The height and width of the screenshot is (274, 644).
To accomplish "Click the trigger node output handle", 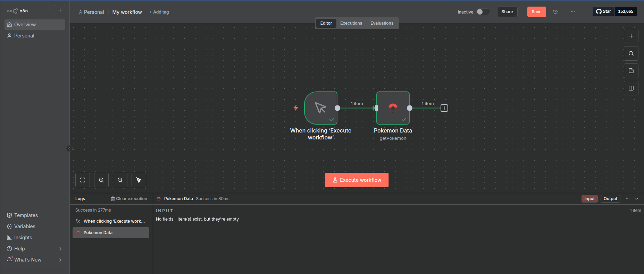I will click(337, 108).
